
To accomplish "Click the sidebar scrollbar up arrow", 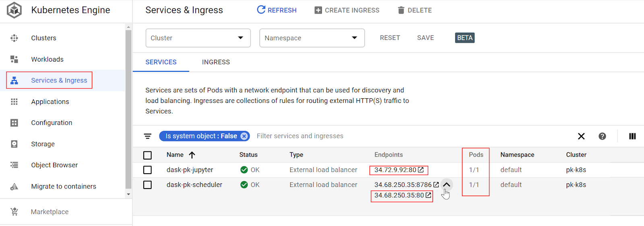I will (128, 27).
